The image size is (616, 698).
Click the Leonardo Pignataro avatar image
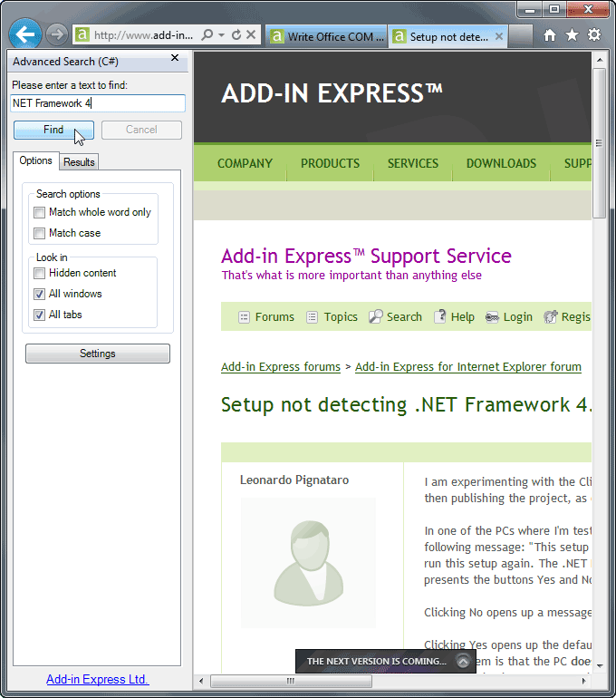(x=308, y=563)
